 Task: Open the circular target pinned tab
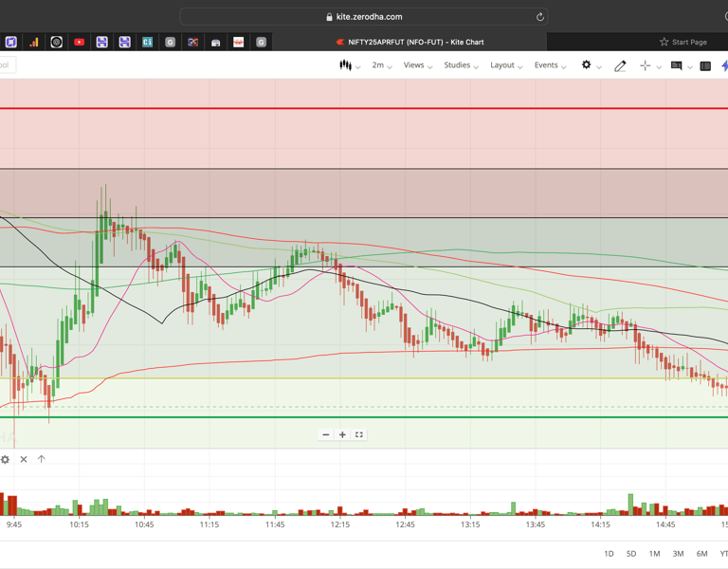point(57,43)
